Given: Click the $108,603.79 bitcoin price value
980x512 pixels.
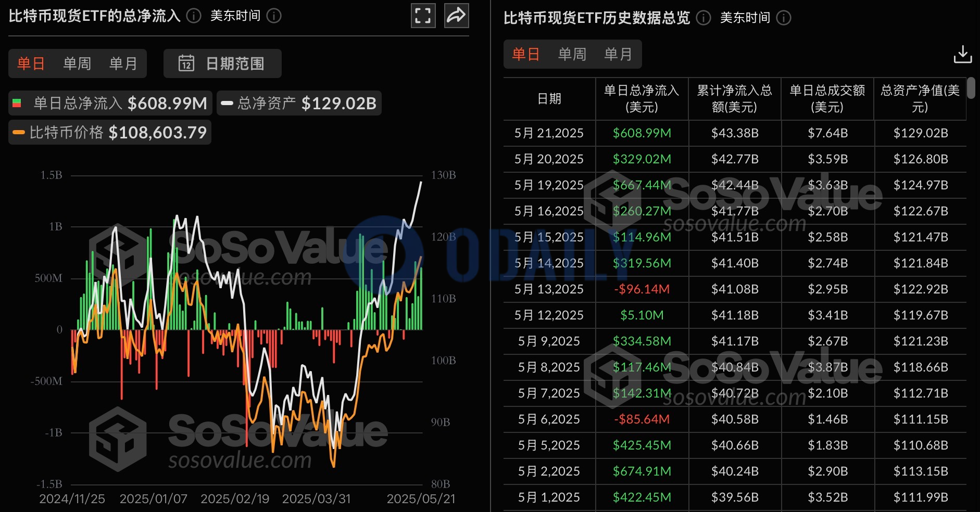Looking at the screenshot, I should 158,133.
